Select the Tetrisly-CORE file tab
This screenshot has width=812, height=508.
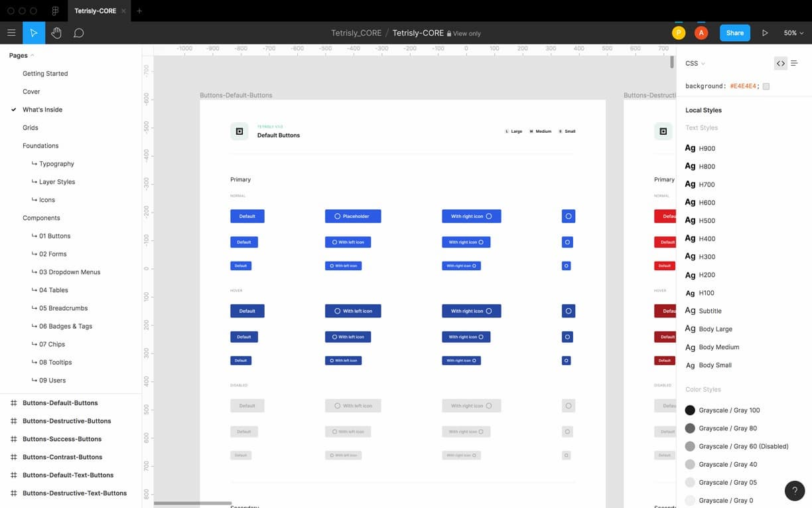(x=95, y=11)
